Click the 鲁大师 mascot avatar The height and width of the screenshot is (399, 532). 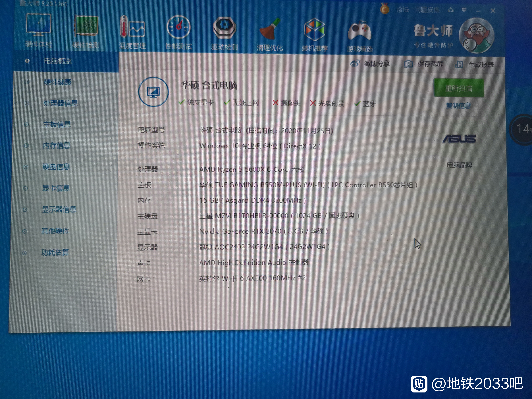point(476,35)
